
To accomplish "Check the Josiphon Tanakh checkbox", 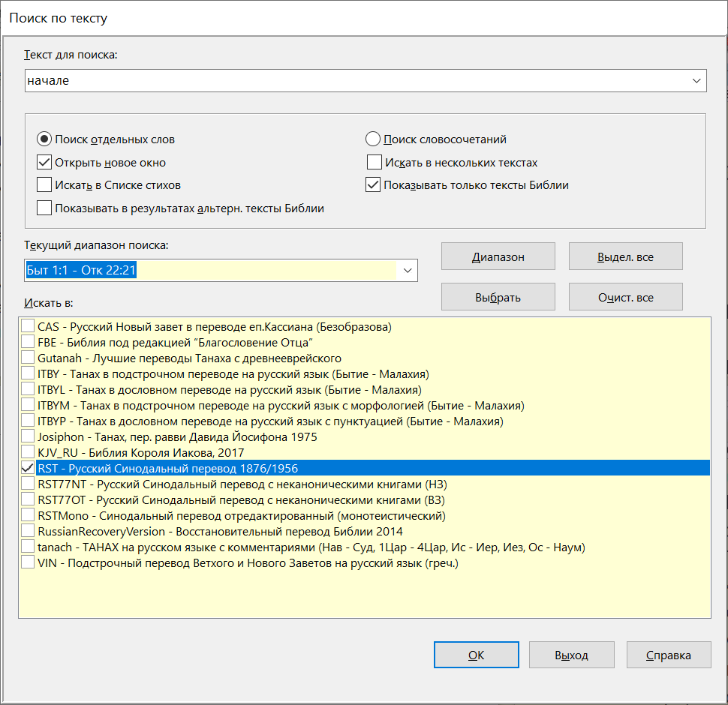I will pos(28,436).
